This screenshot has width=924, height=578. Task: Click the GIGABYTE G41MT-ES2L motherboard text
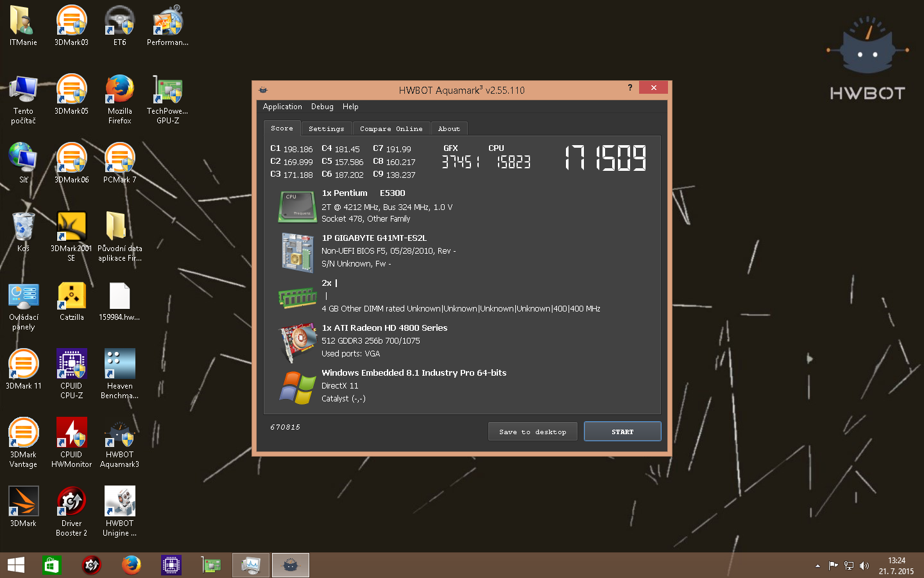tap(374, 238)
